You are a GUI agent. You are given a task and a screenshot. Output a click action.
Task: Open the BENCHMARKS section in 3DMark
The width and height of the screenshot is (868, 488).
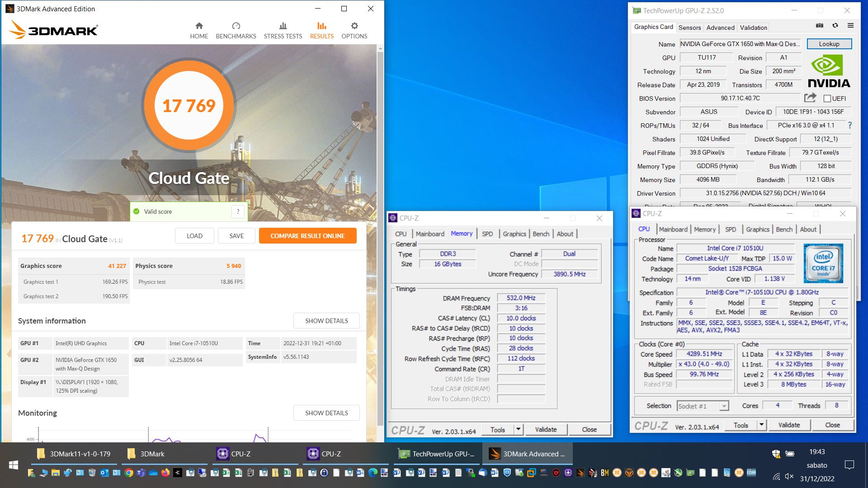click(x=236, y=31)
